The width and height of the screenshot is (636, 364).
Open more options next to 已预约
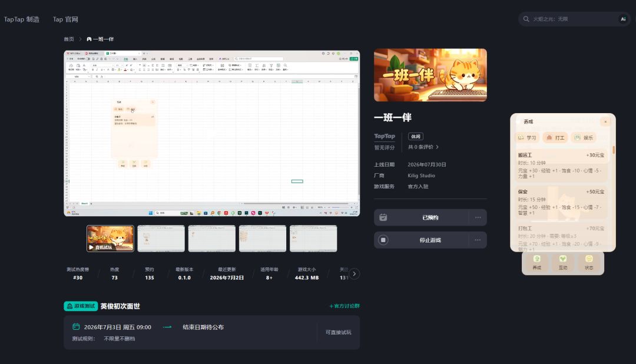[x=478, y=217]
